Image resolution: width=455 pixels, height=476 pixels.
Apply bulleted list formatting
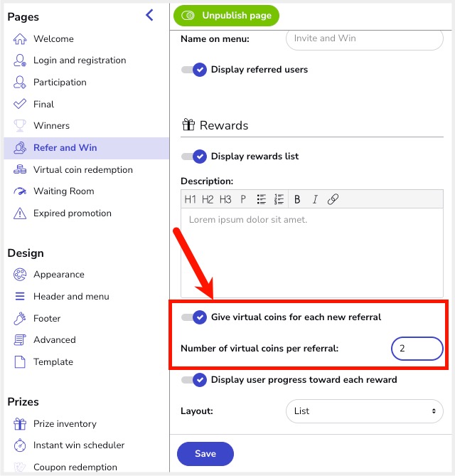(x=262, y=199)
